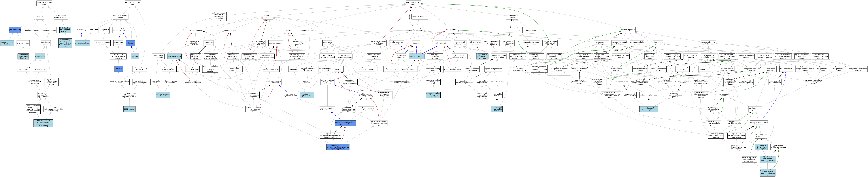Select the 'cell periphery' node
This screenshot has height=177, width=868.
click(81, 30)
